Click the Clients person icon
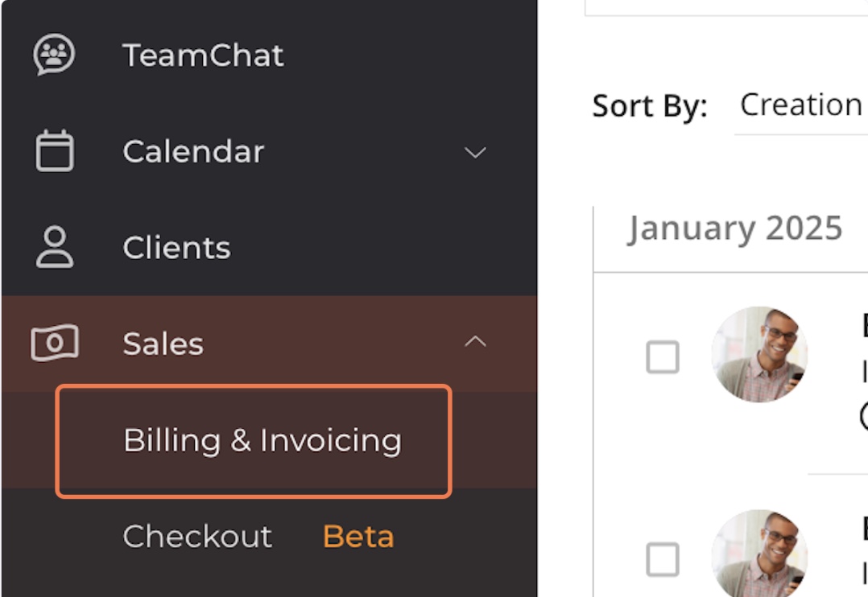This screenshot has width=868, height=597. [x=54, y=247]
